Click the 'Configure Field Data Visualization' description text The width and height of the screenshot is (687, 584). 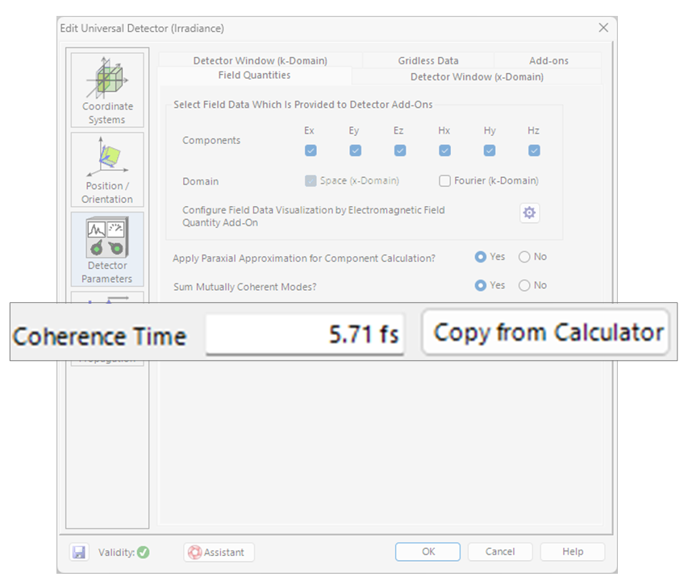313,216
